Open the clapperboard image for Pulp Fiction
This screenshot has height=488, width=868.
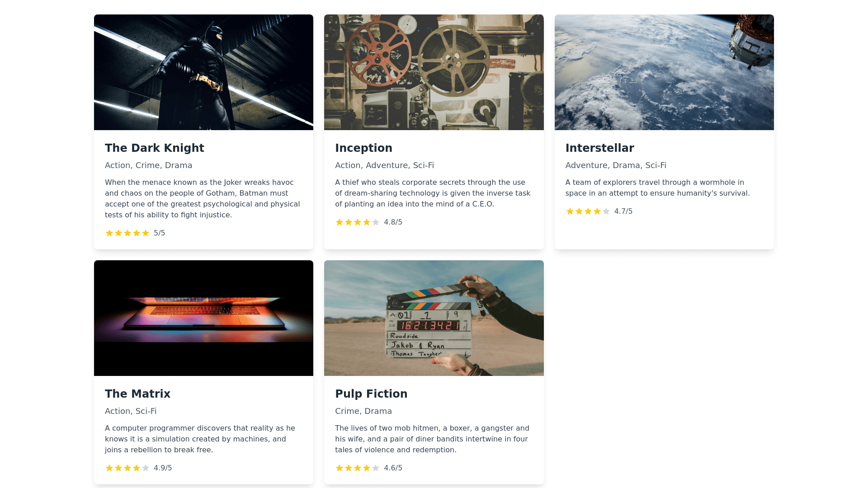point(434,318)
